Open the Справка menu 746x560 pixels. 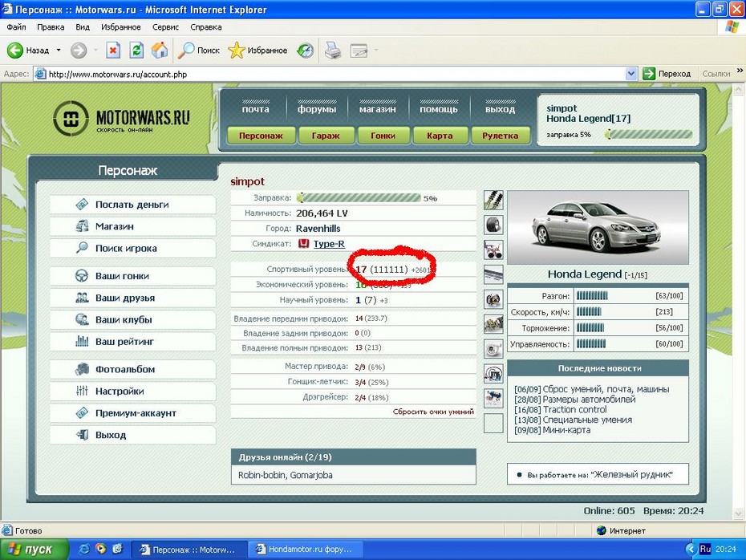pyautogui.click(x=206, y=27)
